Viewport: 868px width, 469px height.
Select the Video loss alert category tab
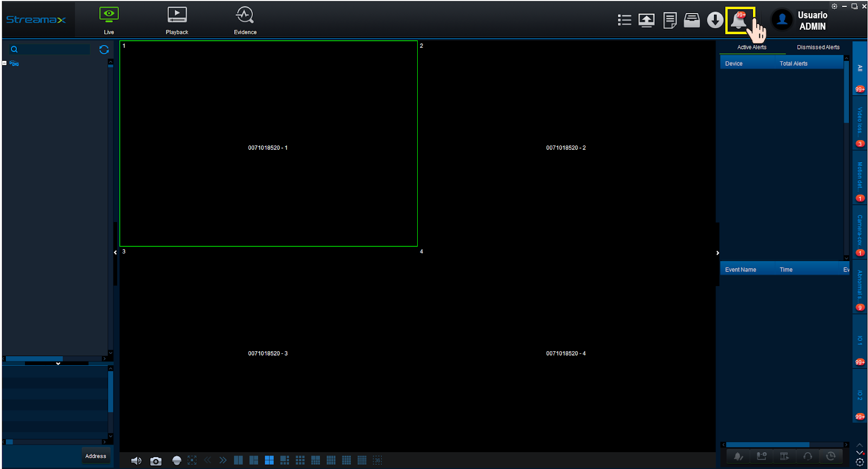pyautogui.click(x=860, y=123)
